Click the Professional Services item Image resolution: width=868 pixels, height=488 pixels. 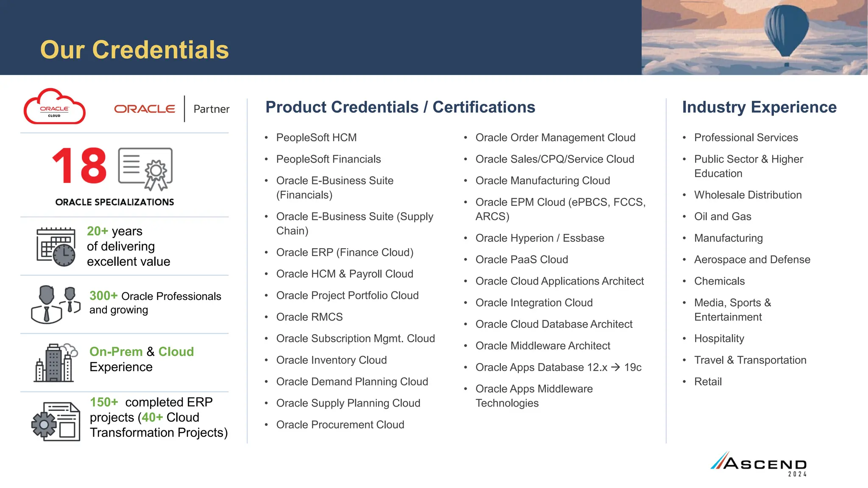(746, 138)
